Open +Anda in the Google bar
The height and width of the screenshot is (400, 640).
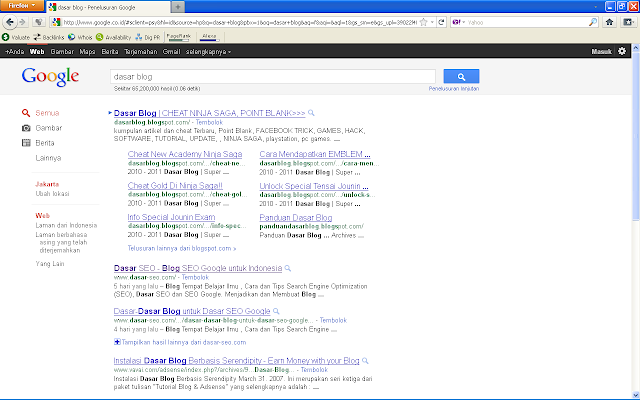(x=14, y=51)
